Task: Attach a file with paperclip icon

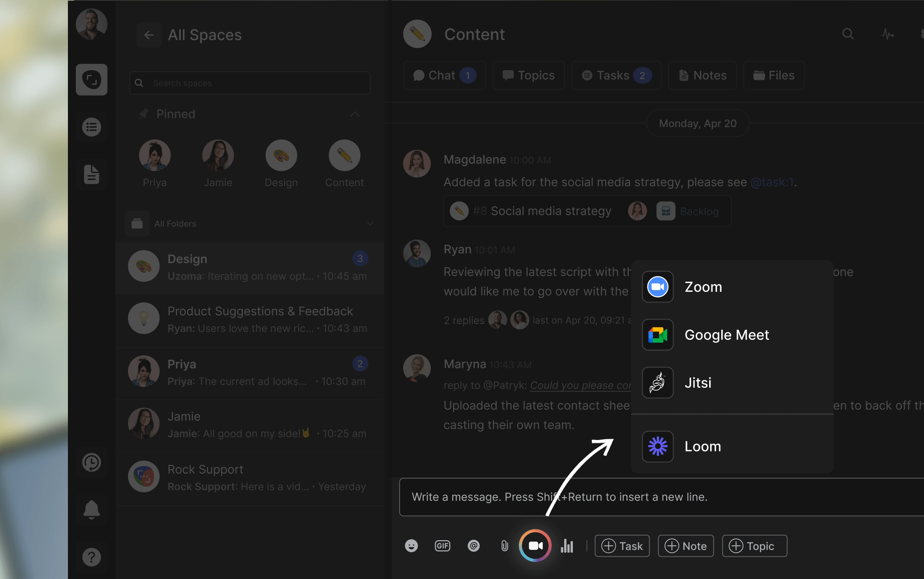Action: pos(505,546)
